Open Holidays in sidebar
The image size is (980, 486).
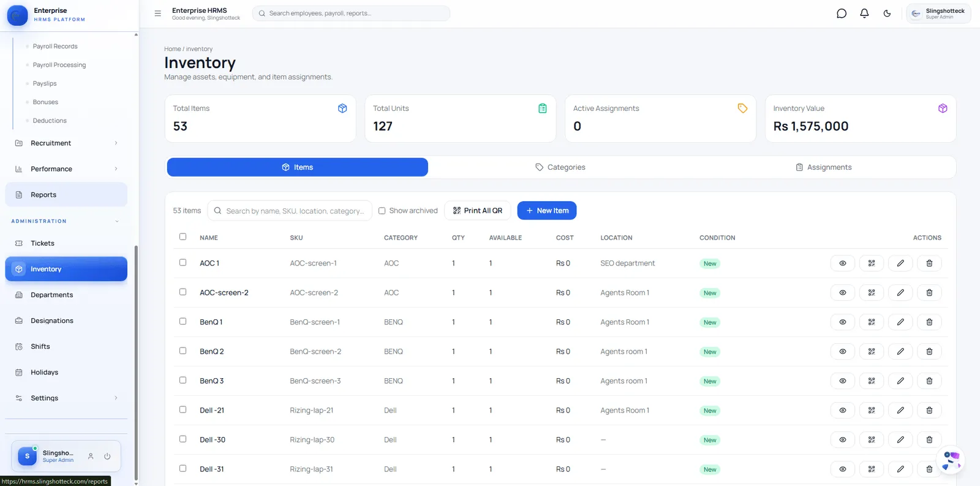66,373
